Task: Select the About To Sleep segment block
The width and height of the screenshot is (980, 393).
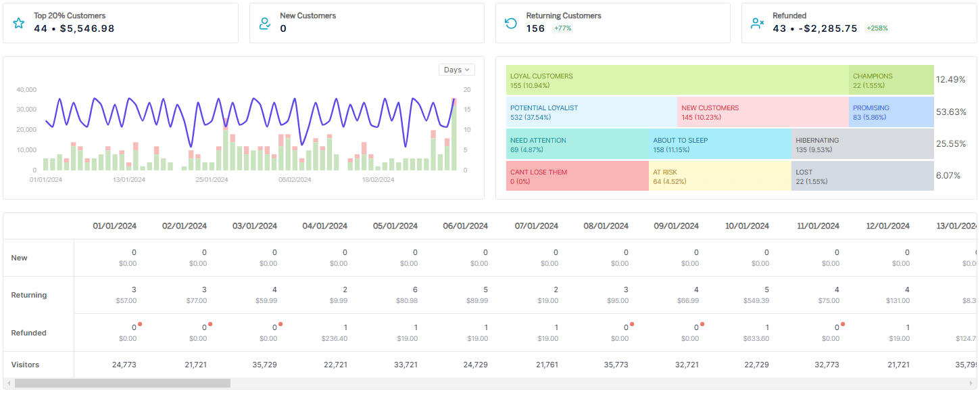Action: (x=720, y=144)
